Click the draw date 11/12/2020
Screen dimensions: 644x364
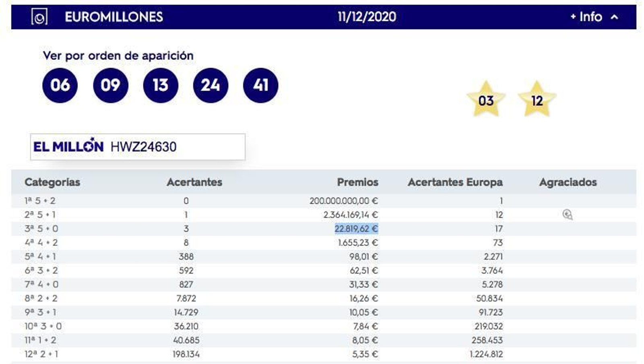(366, 17)
